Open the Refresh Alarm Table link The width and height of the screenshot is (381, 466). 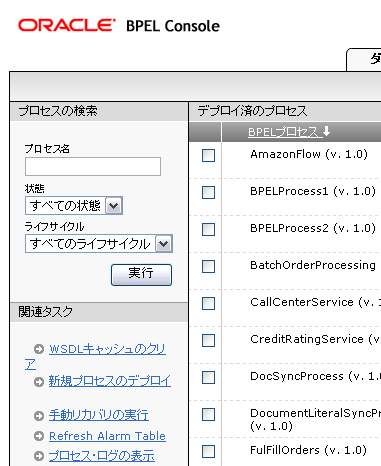pyautogui.click(x=107, y=436)
